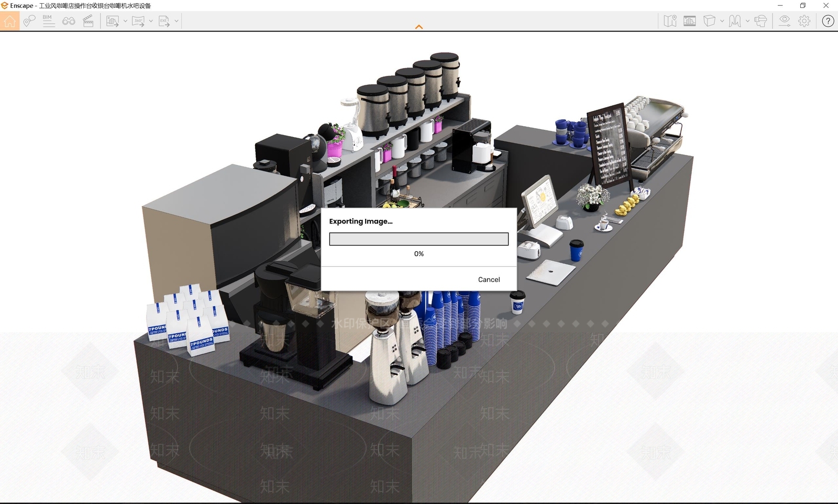Click the Screenshot export icon
838x504 pixels.
pos(113,21)
